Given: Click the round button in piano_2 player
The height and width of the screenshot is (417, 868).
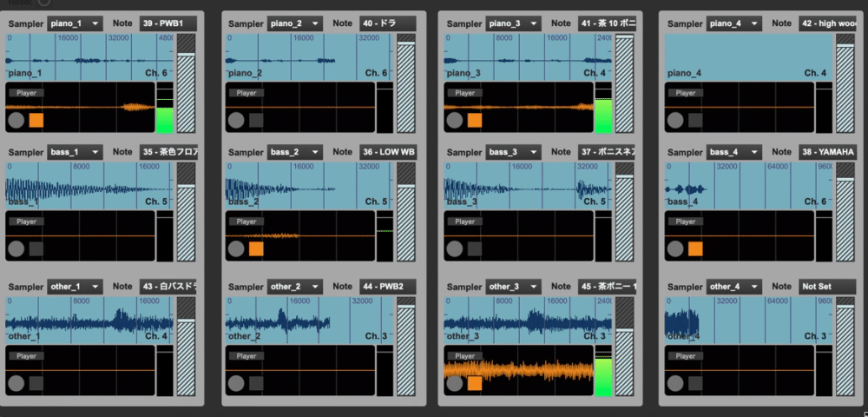Looking at the screenshot, I should click(x=235, y=120).
